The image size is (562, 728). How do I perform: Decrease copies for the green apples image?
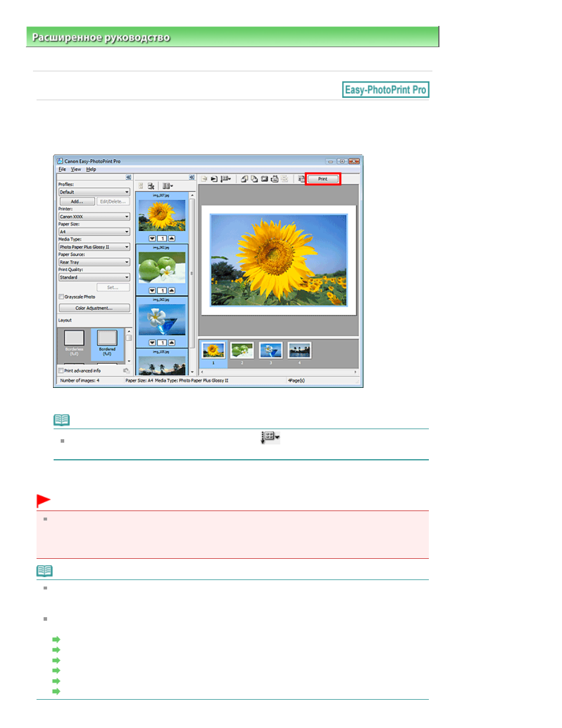tap(152, 290)
